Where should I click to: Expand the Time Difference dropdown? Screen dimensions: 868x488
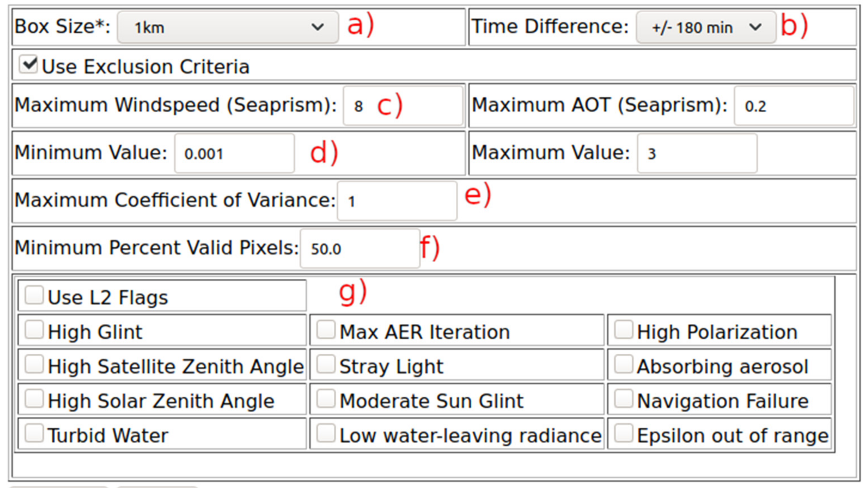coord(706,27)
